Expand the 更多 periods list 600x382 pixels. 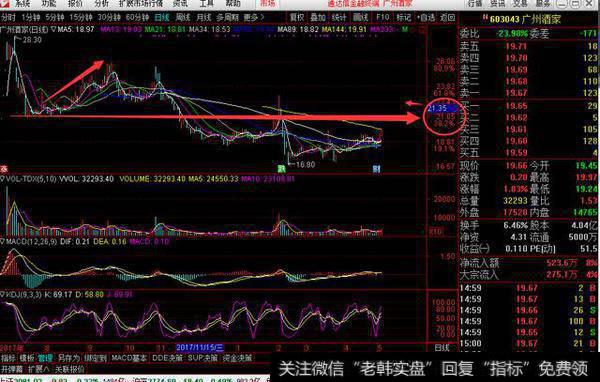[254, 18]
